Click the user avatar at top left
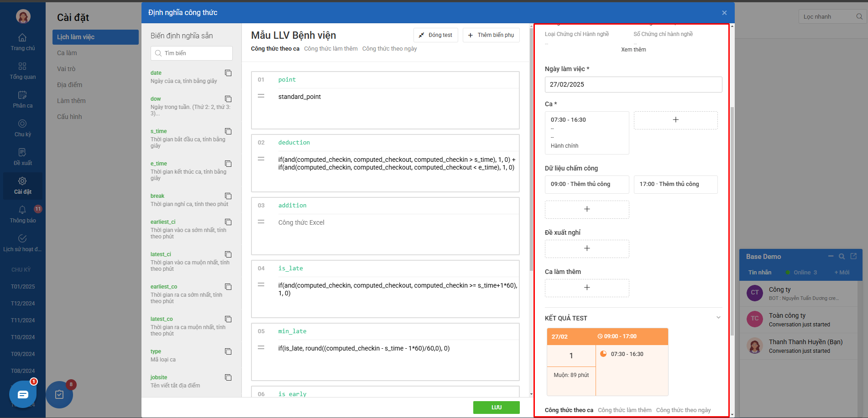Screen dimensions: 868x418 [23, 16]
